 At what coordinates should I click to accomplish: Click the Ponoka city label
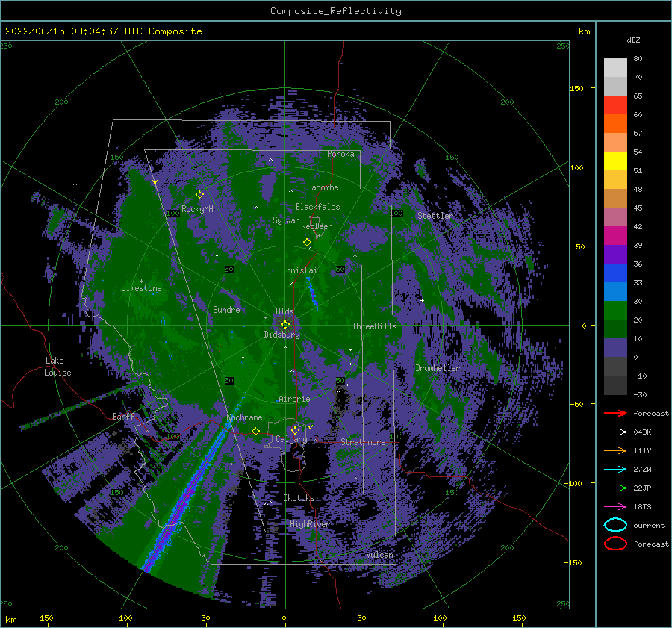pyautogui.click(x=340, y=154)
